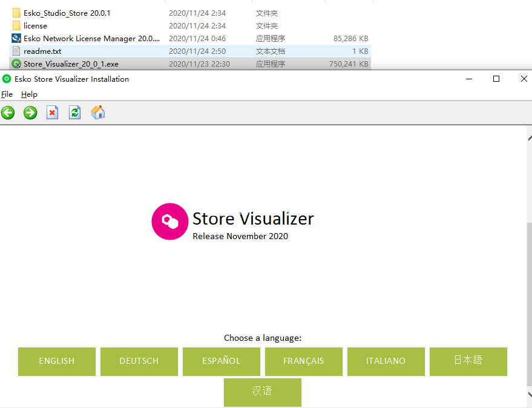532x408 pixels.
Task: Select the file name Esko_Studio_Store 20.0.1
Action: tap(67, 13)
